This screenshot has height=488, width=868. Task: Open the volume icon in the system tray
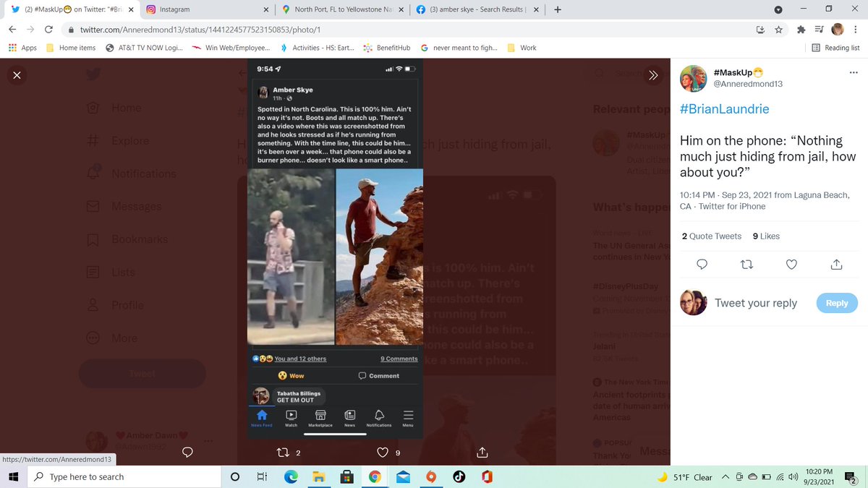pyautogui.click(x=793, y=477)
